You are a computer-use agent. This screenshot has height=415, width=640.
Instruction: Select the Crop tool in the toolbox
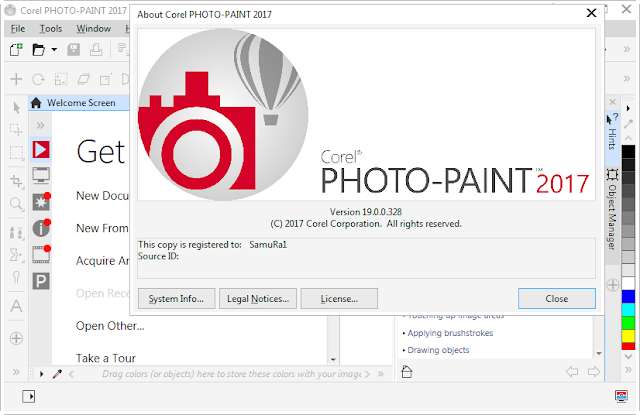coord(17,181)
